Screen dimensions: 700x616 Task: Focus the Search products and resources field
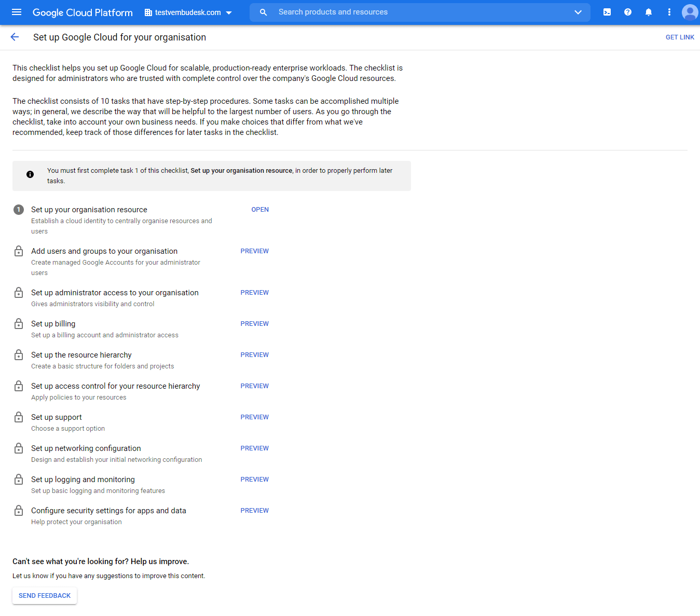click(420, 12)
